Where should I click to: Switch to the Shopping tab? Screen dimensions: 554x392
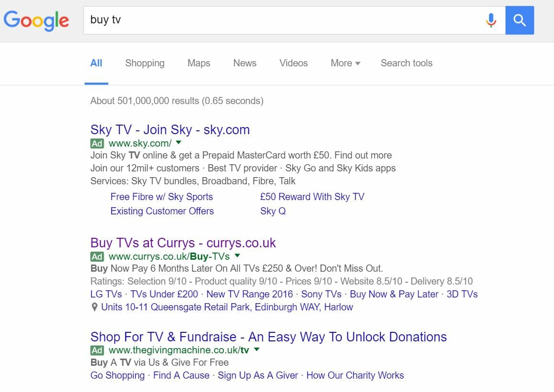coord(145,63)
